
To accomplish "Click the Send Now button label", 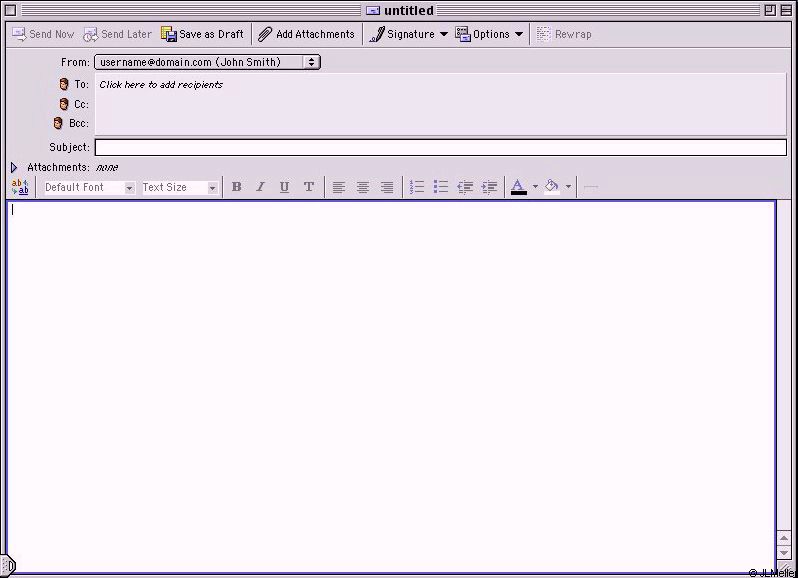I will click(51, 34).
